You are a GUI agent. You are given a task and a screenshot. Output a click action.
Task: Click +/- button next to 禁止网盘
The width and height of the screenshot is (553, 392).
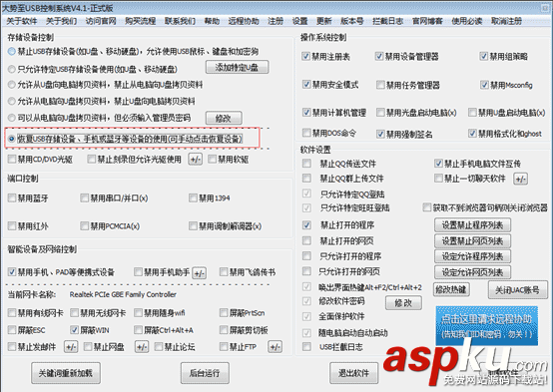tap(142, 347)
